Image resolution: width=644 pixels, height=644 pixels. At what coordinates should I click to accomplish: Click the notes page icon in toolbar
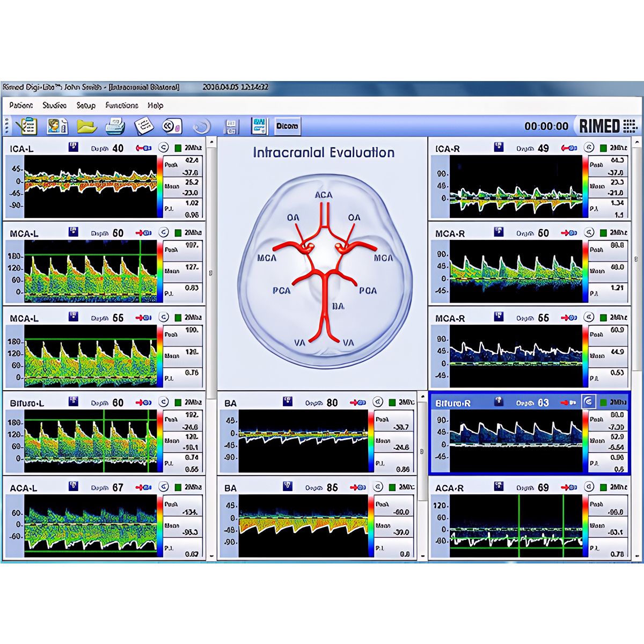point(143,127)
